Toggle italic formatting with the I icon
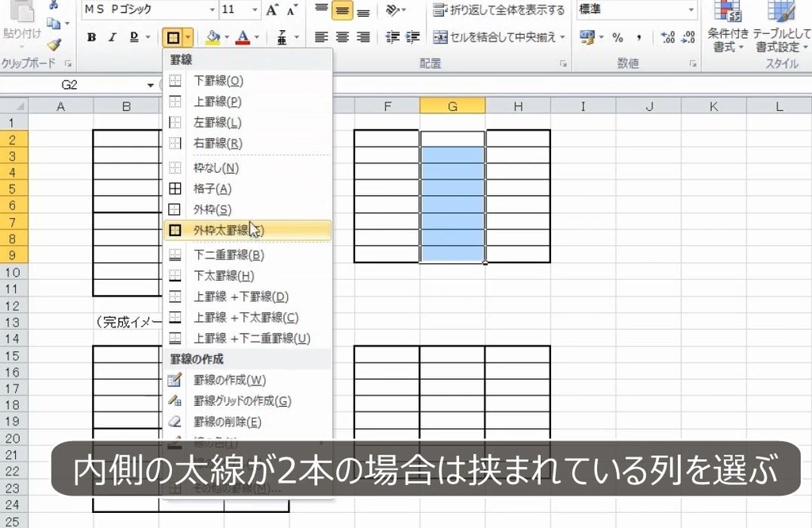Screen dimensions: 812x528 (x=111, y=36)
